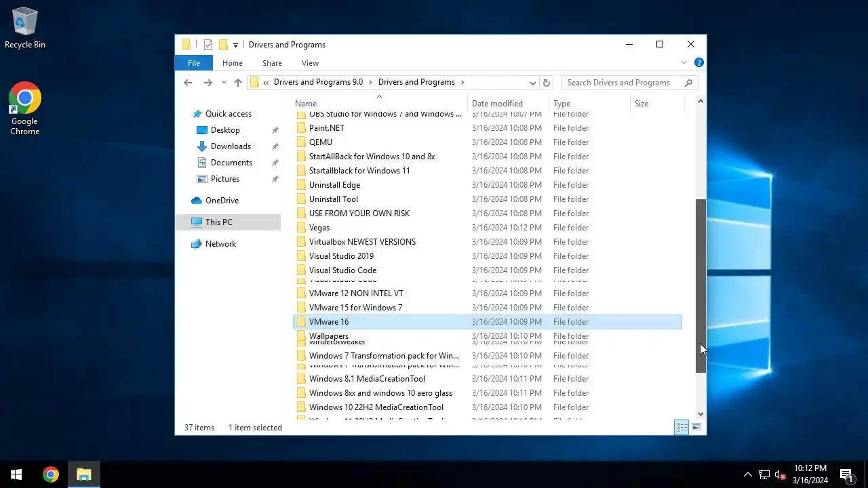This screenshot has width=868, height=488.
Task: Switch to the Share ribbon tab
Action: click(272, 63)
